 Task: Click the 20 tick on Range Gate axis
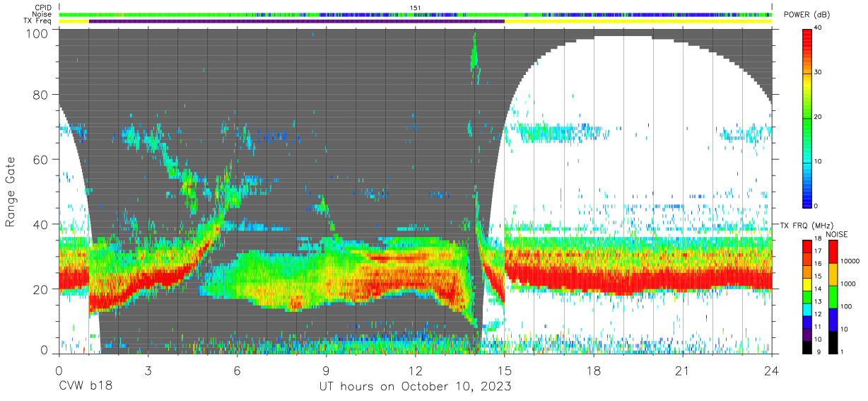point(42,289)
